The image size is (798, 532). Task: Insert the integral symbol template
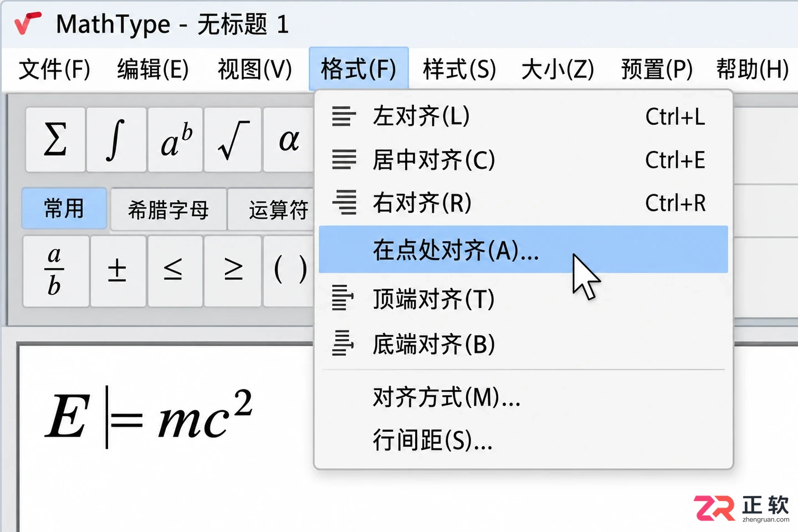pos(116,140)
